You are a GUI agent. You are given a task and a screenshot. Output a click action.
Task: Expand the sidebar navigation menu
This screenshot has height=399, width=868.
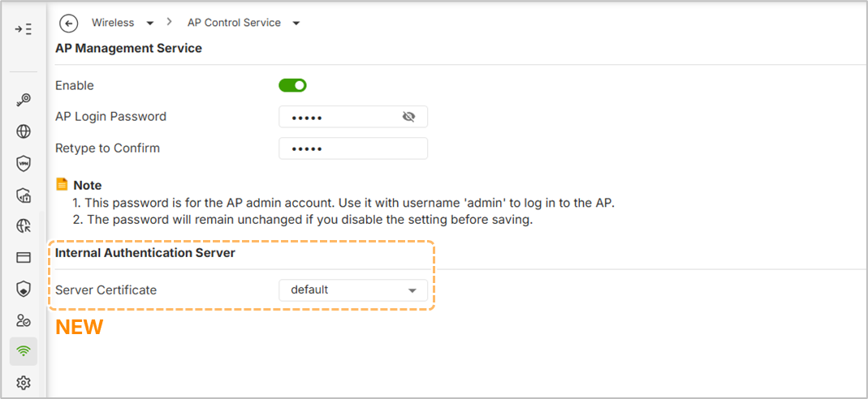(24, 29)
